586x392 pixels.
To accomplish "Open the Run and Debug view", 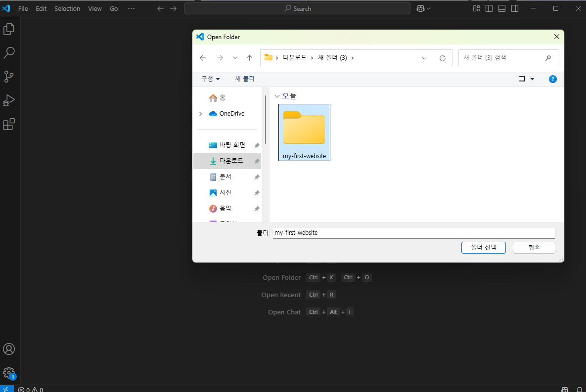I will (x=9, y=100).
